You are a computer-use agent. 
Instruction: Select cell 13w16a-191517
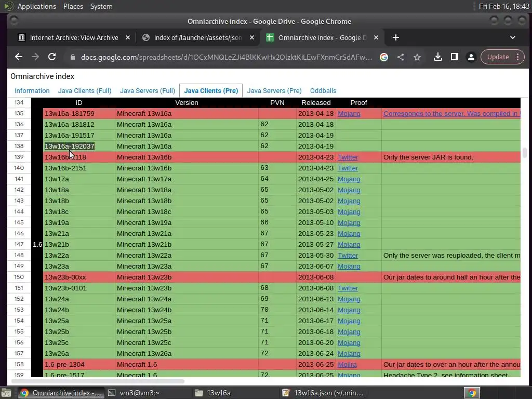pyautogui.click(x=79, y=136)
